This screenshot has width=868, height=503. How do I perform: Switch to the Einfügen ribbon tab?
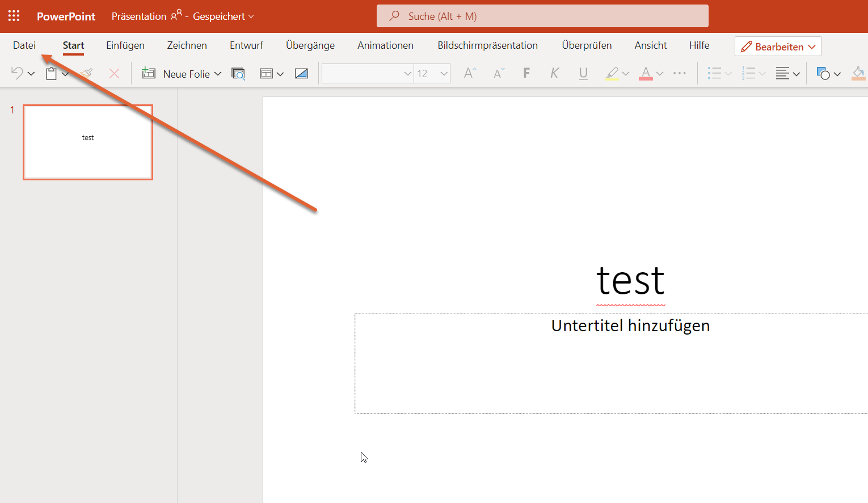tap(125, 45)
